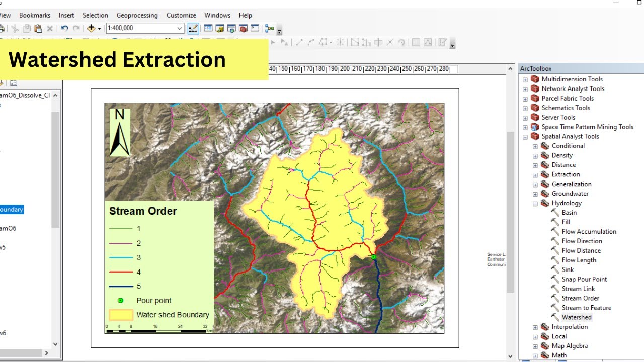
Task: Click the Split tool icon
Action: 390,43
